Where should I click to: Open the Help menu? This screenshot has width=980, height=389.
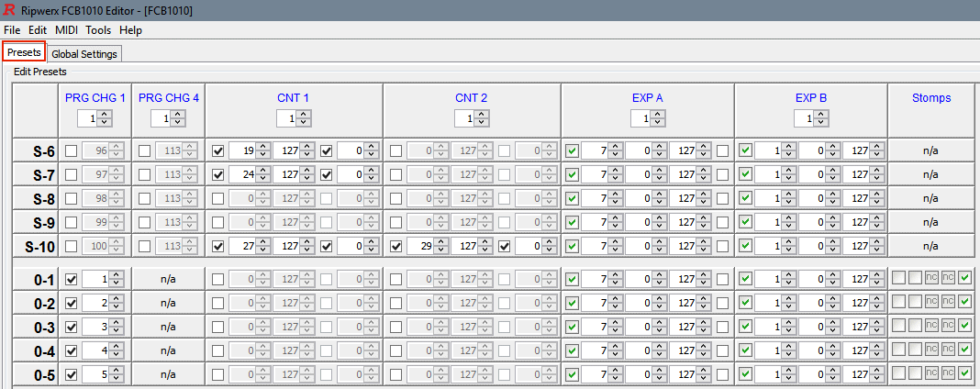(x=130, y=30)
